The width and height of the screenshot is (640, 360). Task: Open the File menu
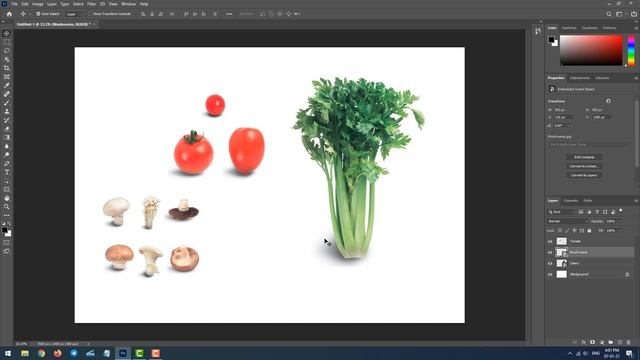(x=14, y=4)
